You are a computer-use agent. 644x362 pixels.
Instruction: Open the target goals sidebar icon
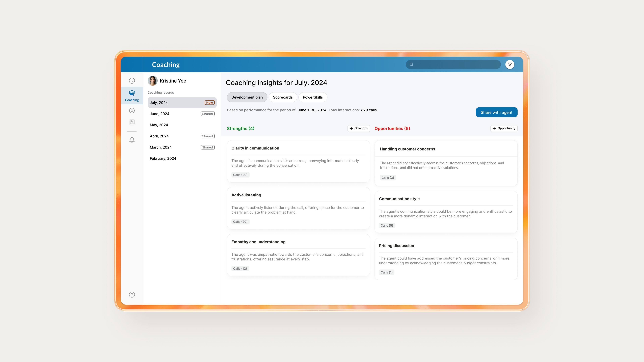[132, 110]
